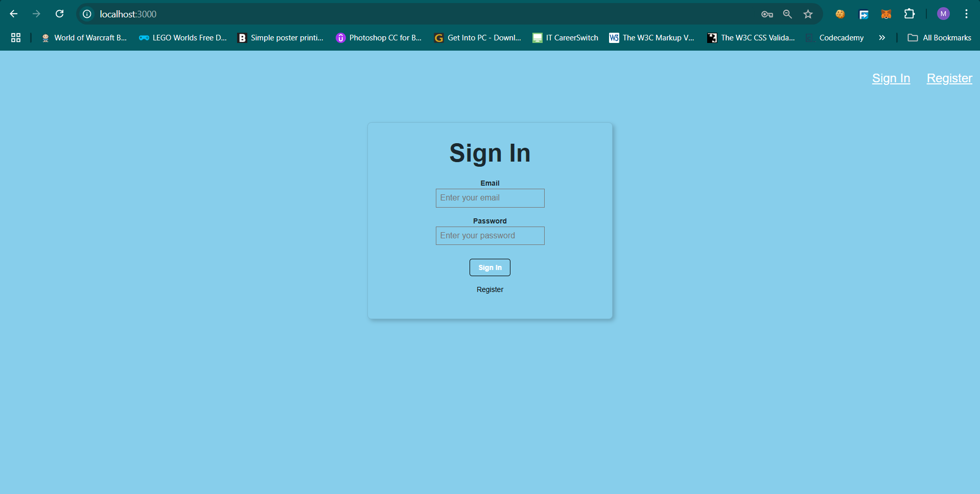Open the profile avatar labeled M
Screen dimensions: 980x494
[x=943, y=14]
